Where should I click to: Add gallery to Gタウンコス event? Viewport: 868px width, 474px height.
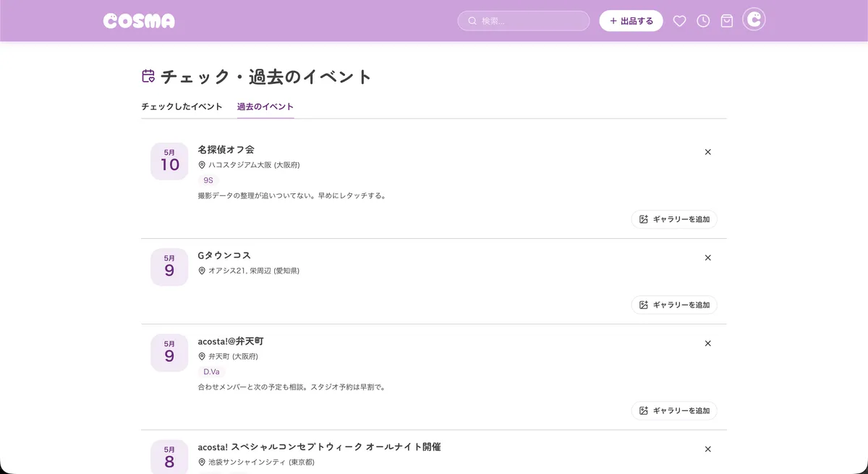[674, 305]
